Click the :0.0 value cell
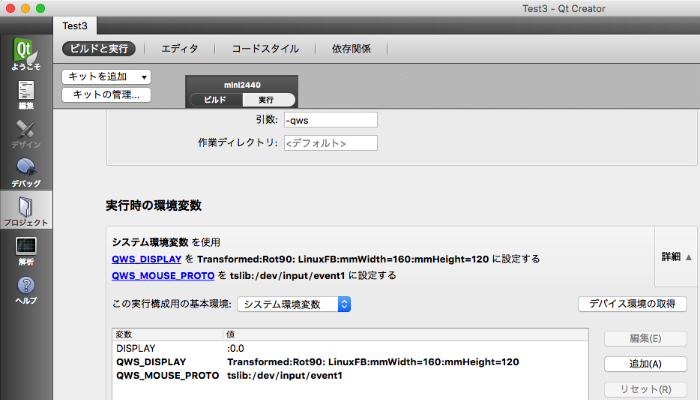 point(235,349)
